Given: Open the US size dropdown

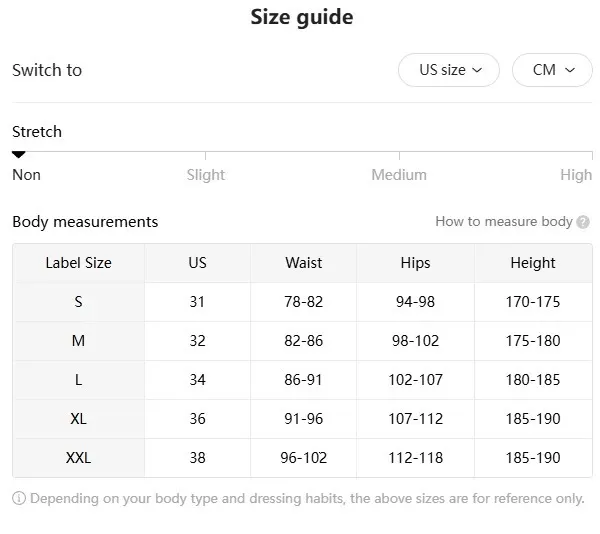Looking at the screenshot, I should (449, 70).
